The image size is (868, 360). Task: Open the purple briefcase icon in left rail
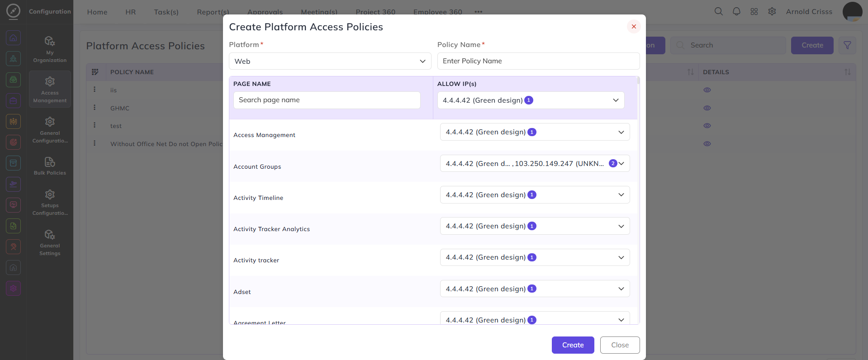pyautogui.click(x=14, y=100)
